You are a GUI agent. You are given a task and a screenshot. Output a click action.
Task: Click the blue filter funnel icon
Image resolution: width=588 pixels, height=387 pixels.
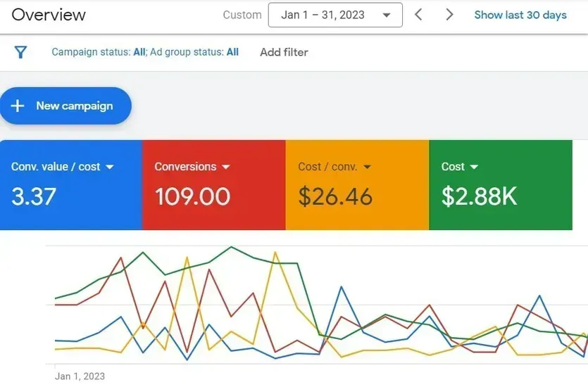(20, 52)
